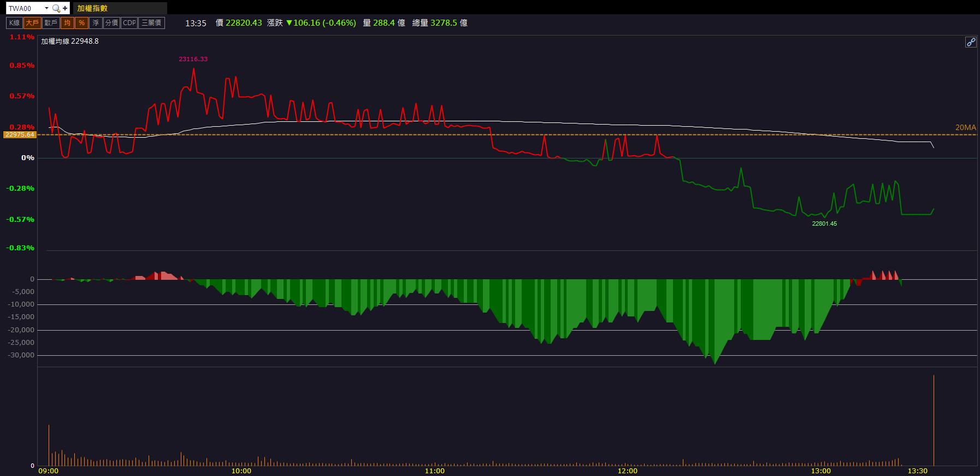Select the 分價 price distribution view
The height and width of the screenshot is (476, 980).
(111, 23)
